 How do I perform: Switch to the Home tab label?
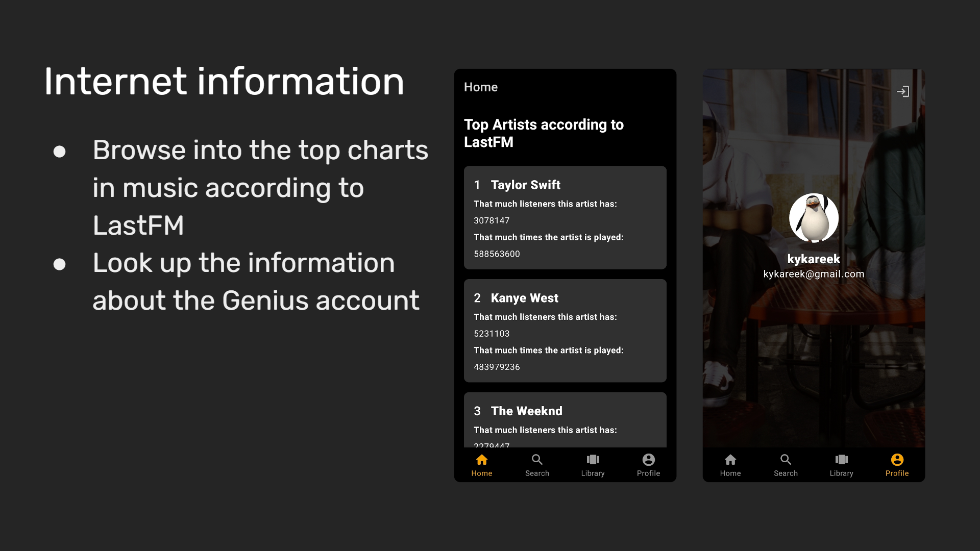tap(482, 473)
